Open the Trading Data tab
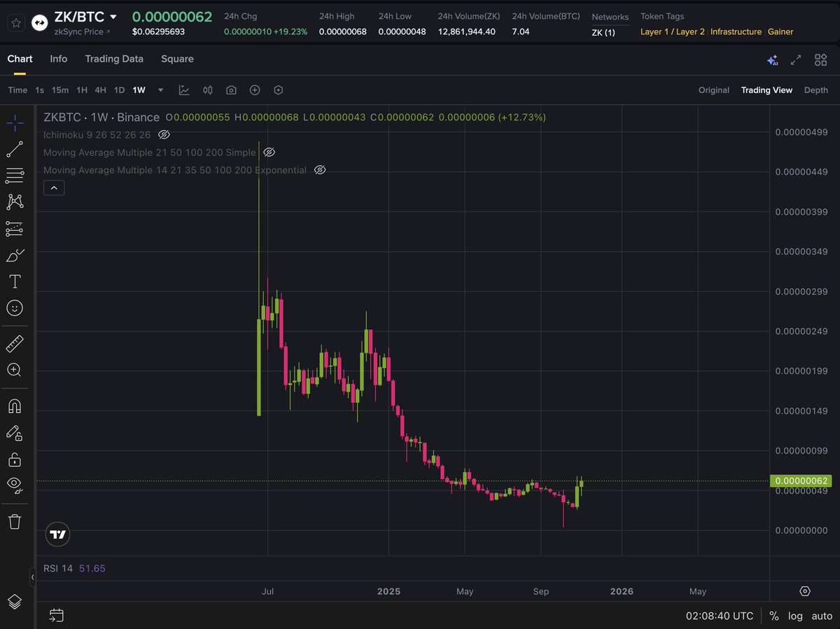Image resolution: width=840 pixels, height=629 pixels. point(114,59)
